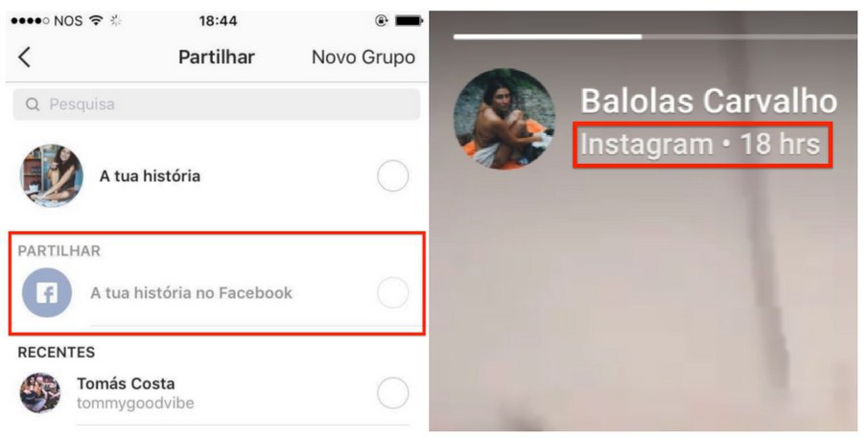This screenshot has height=438, width=868.
Task: Tap the signal strength dots
Action: click(x=30, y=21)
